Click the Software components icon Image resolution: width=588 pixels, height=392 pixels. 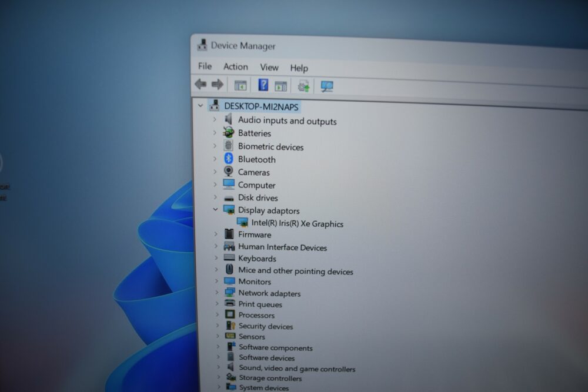(231, 346)
